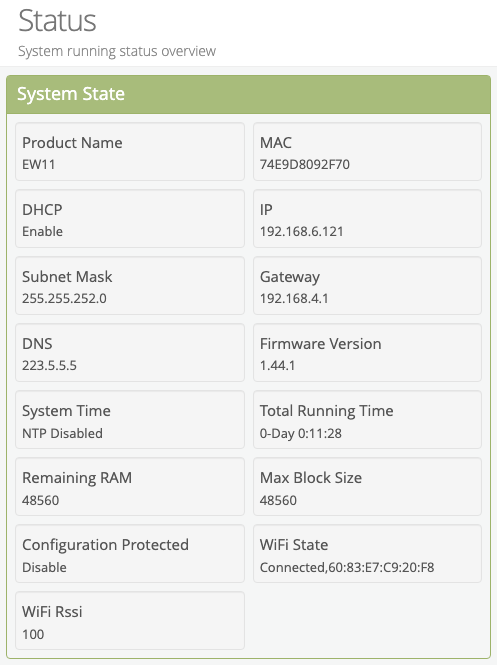Viewport: 497px width, 665px height.
Task: Click the Gateway label text
Action: point(290,277)
